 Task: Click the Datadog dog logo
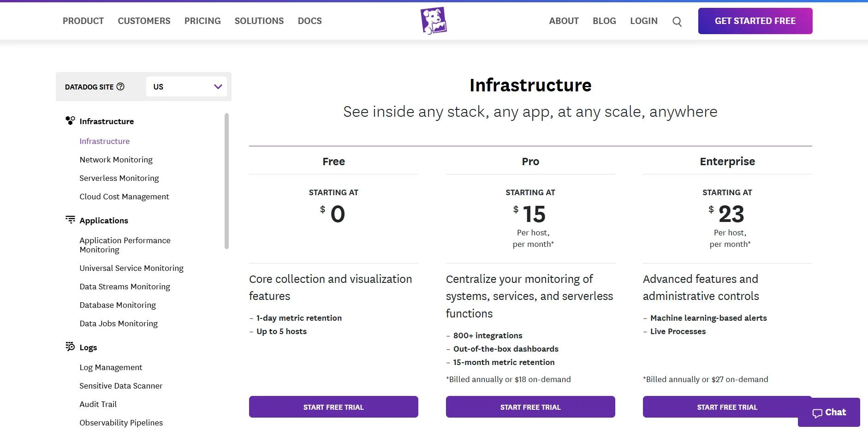point(433,20)
